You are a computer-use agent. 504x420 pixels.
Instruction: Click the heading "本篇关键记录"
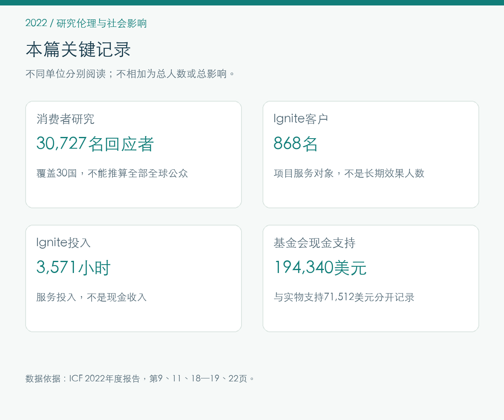(x=78, y=50)
